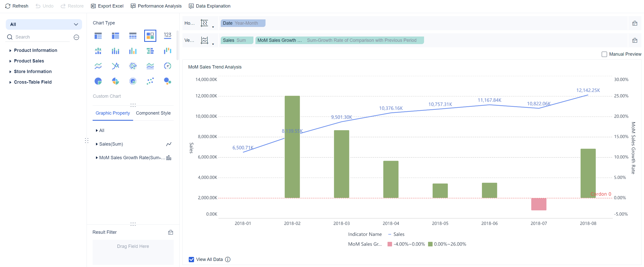Choose the custom combination chart type icon
Image resolution: width=644 pixels, height=267 pixels.
tap(150, 36)
